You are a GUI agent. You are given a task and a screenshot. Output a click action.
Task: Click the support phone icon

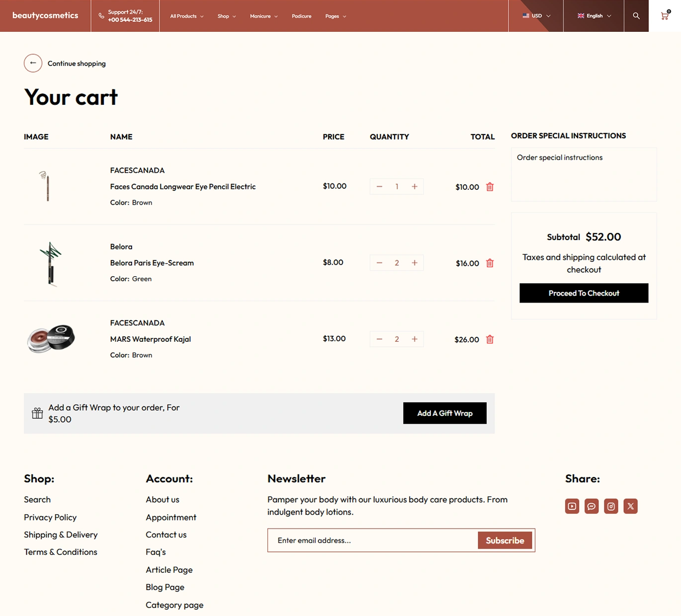(101, 16)
